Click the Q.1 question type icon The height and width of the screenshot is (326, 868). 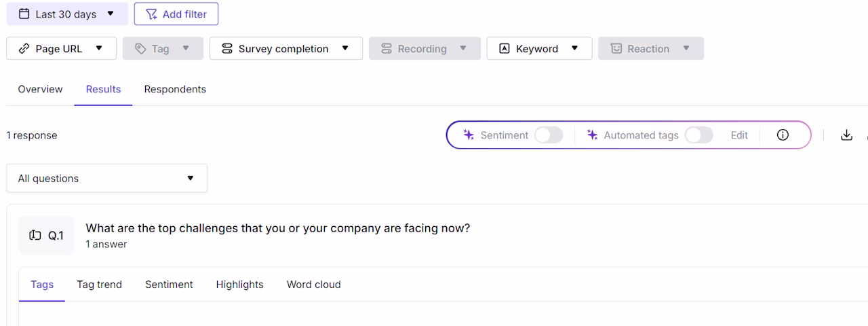[x=35, y=236]
